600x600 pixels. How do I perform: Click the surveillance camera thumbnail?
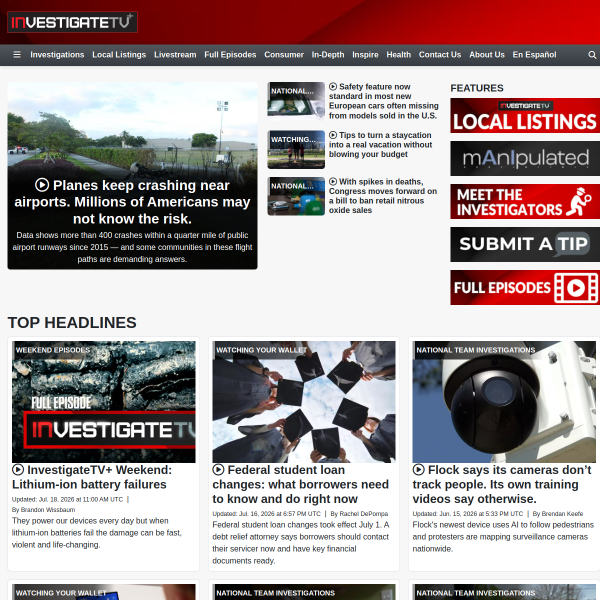[504, 402]
